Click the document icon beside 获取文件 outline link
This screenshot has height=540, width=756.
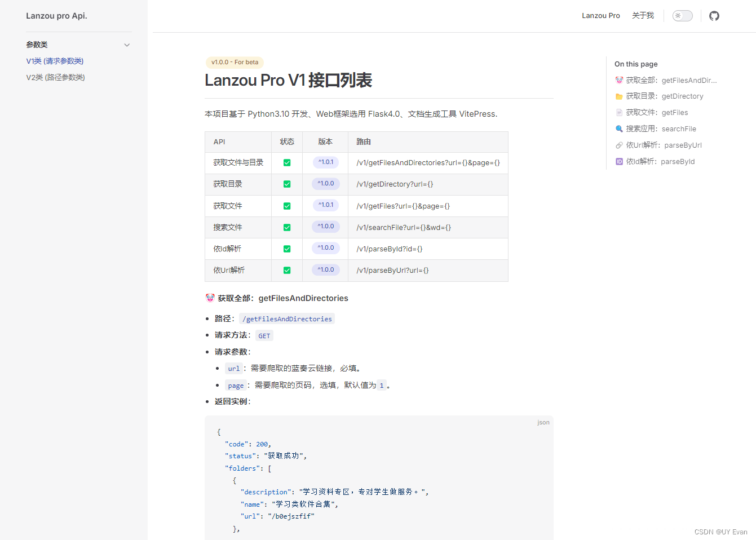pos(619,113)
